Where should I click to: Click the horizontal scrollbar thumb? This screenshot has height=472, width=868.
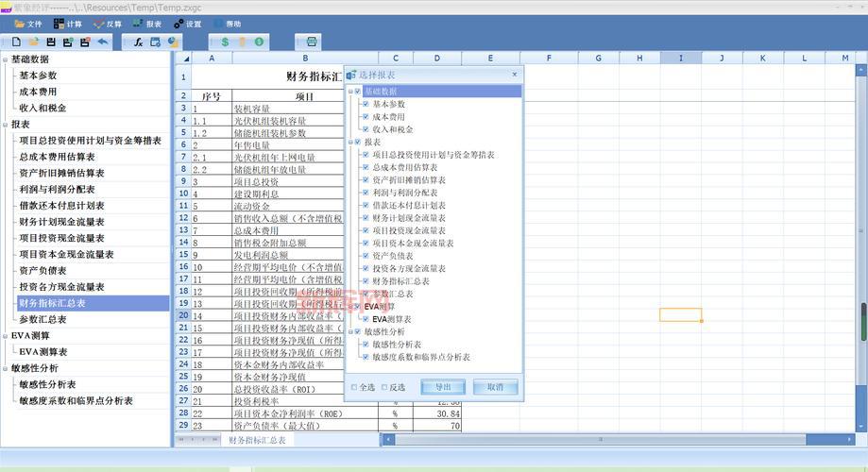click(x=600, y=439)
